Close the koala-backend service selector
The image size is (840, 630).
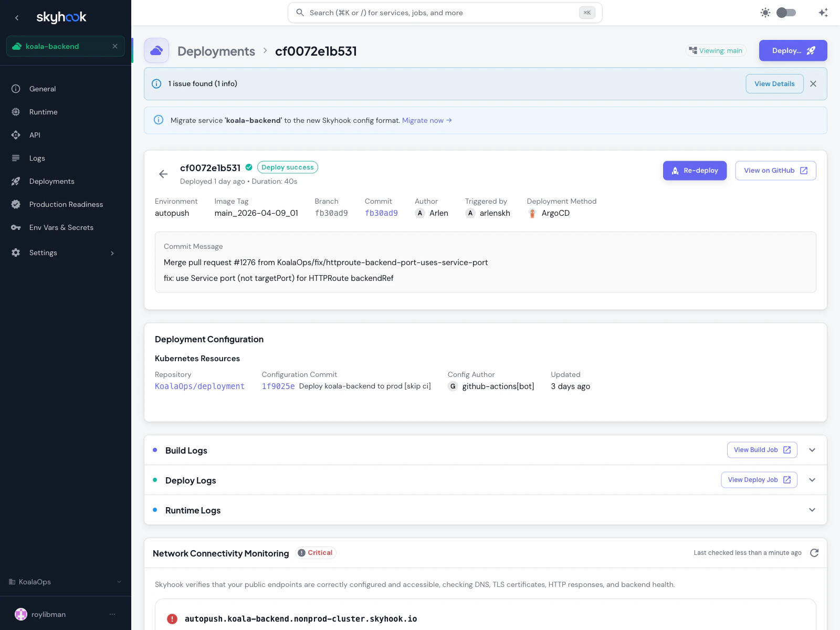click(115, 46)
